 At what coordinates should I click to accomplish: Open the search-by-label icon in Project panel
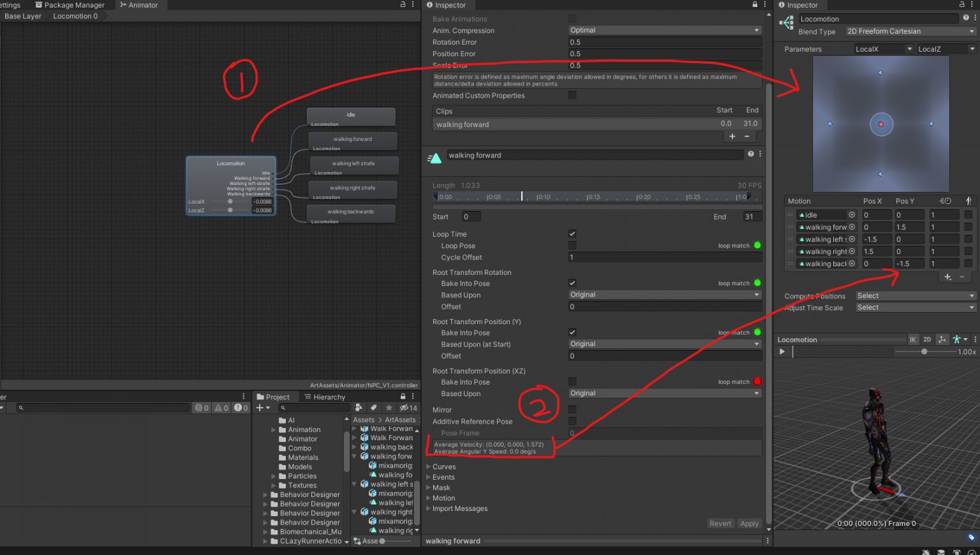point(374,406)
